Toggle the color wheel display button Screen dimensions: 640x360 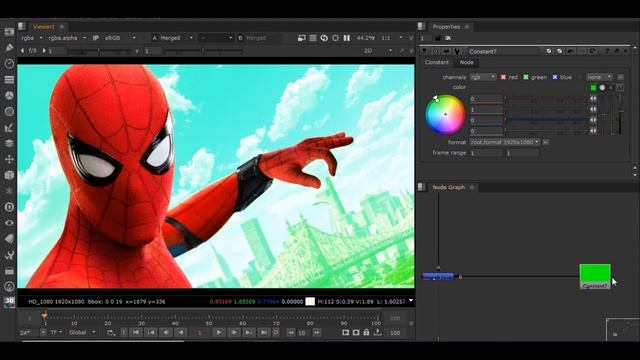coord(602,88)
